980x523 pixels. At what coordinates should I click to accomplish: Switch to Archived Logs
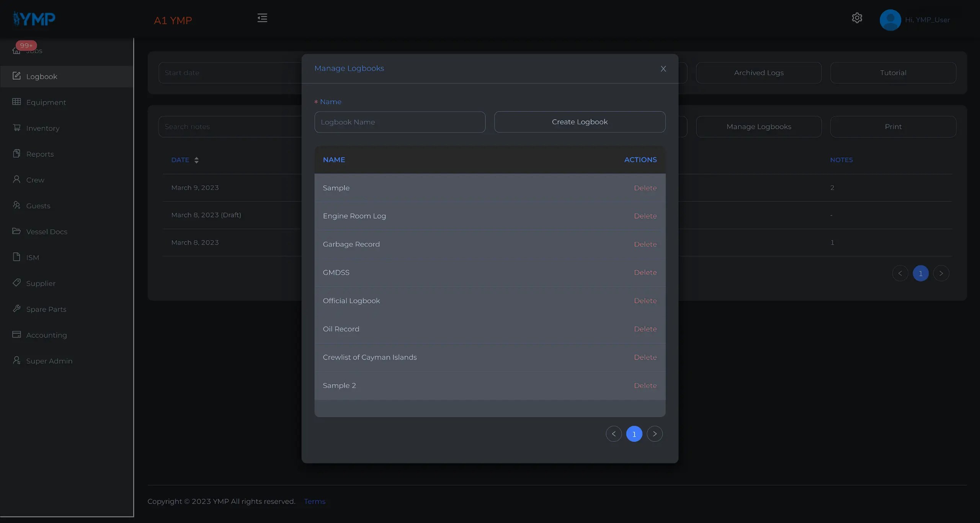click(759, 72)
